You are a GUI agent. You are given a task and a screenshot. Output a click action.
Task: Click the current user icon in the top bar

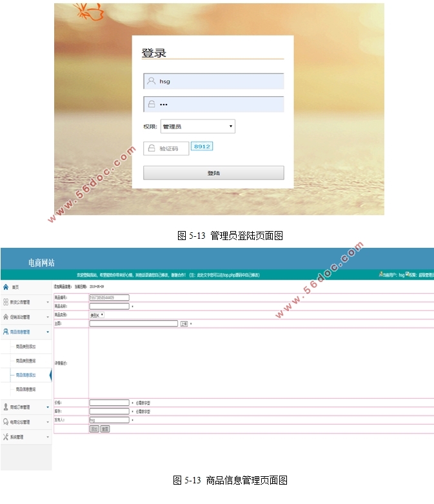pyautogui.click(x=380, y=274)
